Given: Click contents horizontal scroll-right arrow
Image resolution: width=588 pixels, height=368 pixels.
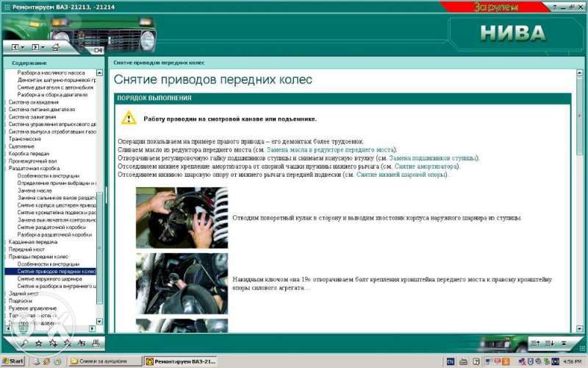Looking at the screenshot, I should 93,328.
